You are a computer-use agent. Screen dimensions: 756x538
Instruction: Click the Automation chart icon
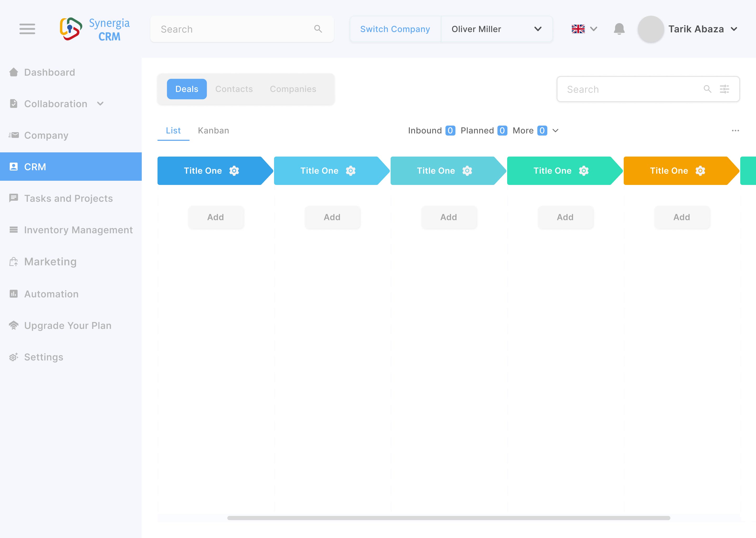[x=14, y=294]
